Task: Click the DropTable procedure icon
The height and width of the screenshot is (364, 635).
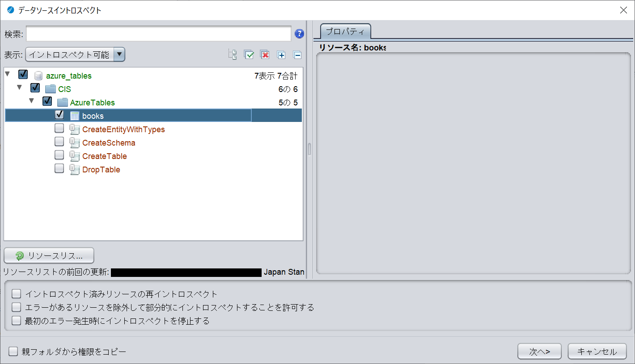Action: (75, 169)
